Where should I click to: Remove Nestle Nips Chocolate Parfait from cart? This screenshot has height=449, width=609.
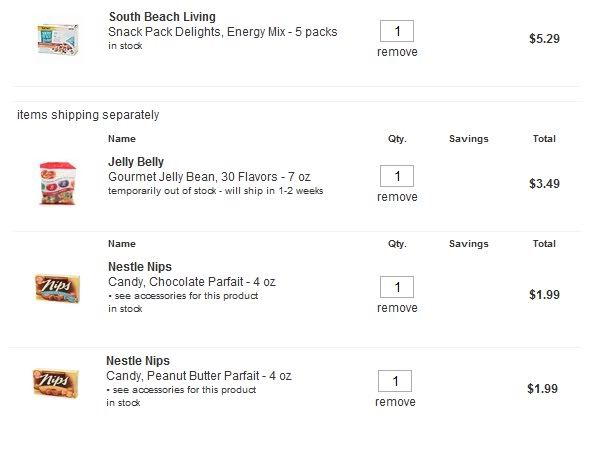click(x=397, y=308)
